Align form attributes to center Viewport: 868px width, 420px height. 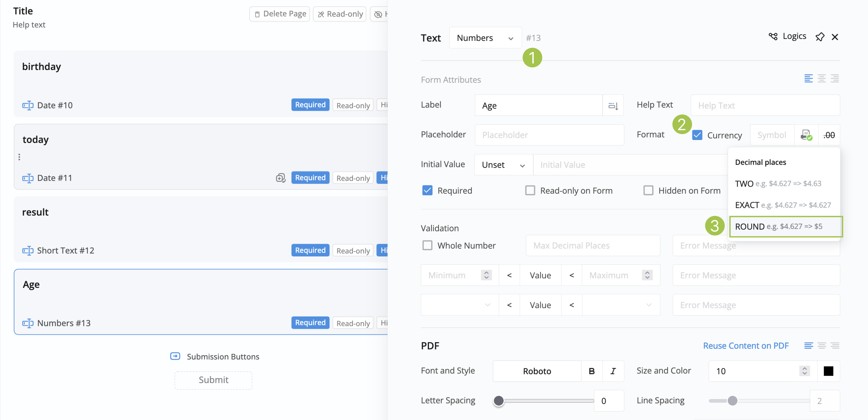822,79
